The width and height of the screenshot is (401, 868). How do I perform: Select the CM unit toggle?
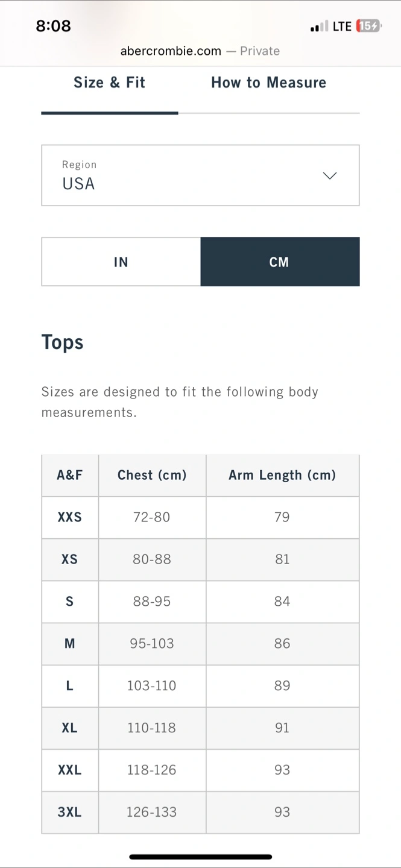coord(280,262)
